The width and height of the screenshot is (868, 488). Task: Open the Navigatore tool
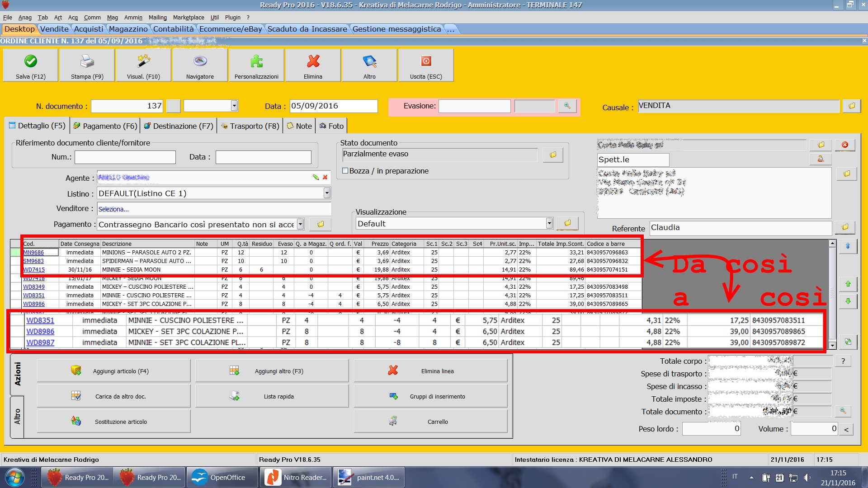(200, 66)
